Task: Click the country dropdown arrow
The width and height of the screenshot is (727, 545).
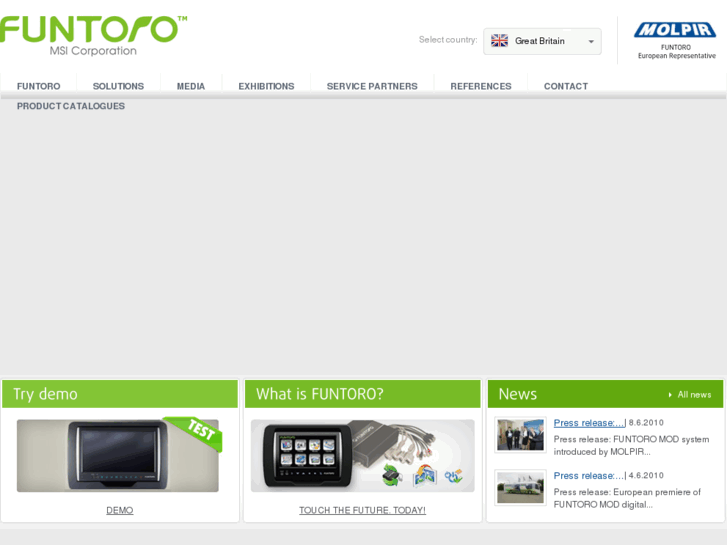Action: (591, 41)
